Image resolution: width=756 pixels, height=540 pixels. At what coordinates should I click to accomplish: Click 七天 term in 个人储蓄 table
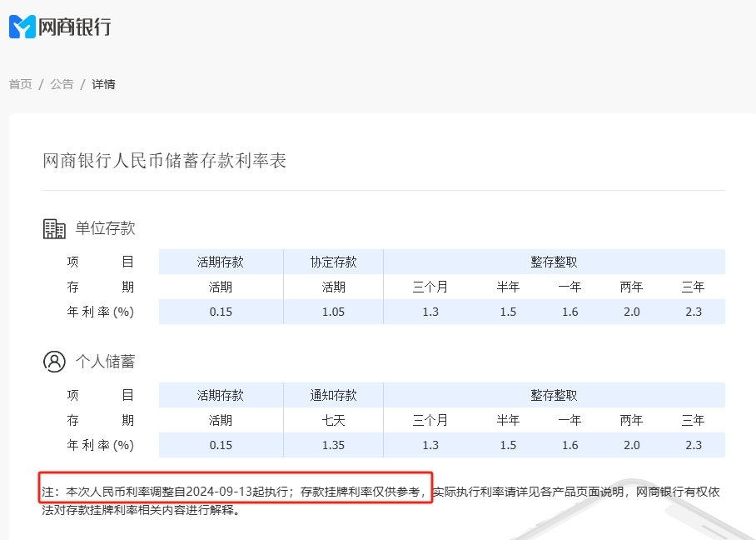[333, 420]
